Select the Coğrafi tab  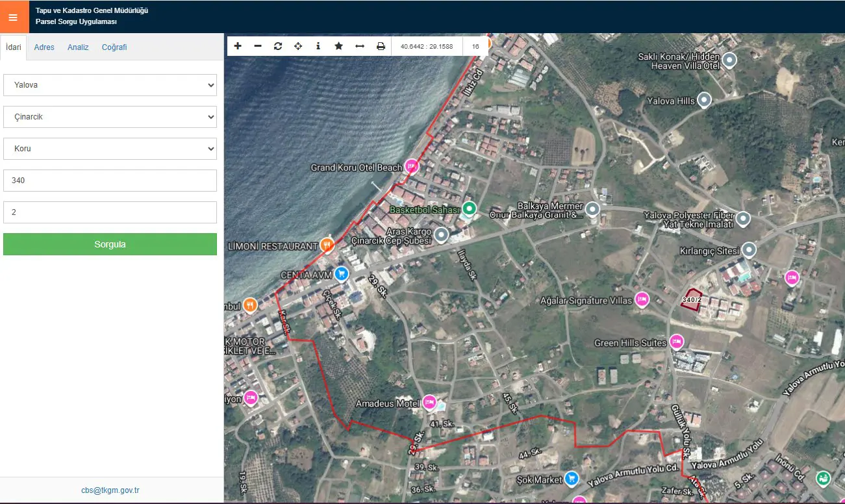[114, 47]
